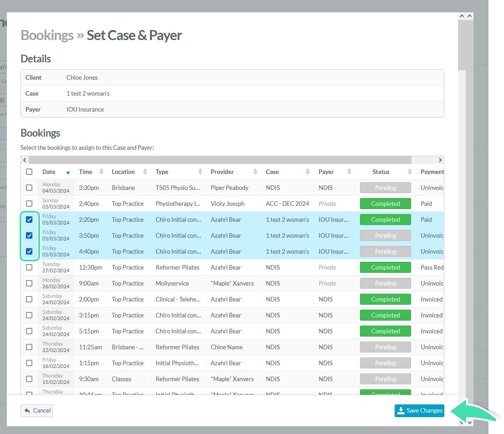Click 'Chloe Name' provider cell
The width and height of the screenshot is (504, 434).
(226, 347)
